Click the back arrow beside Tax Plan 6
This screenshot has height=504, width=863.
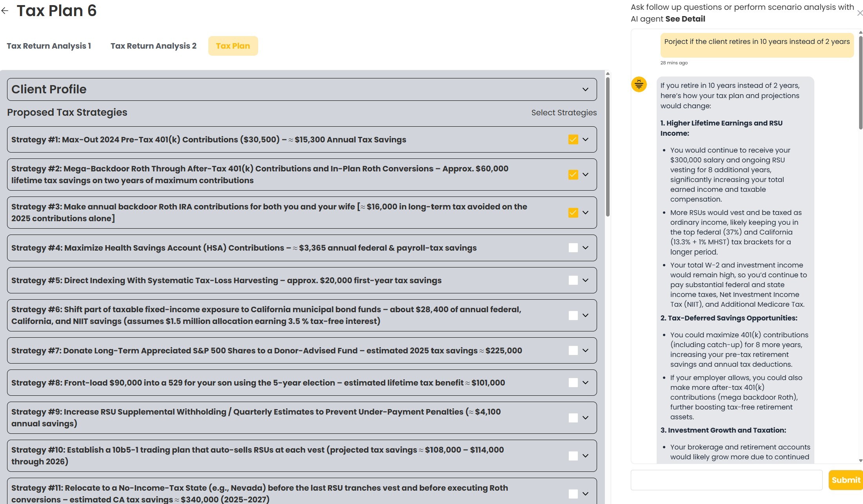5,11
